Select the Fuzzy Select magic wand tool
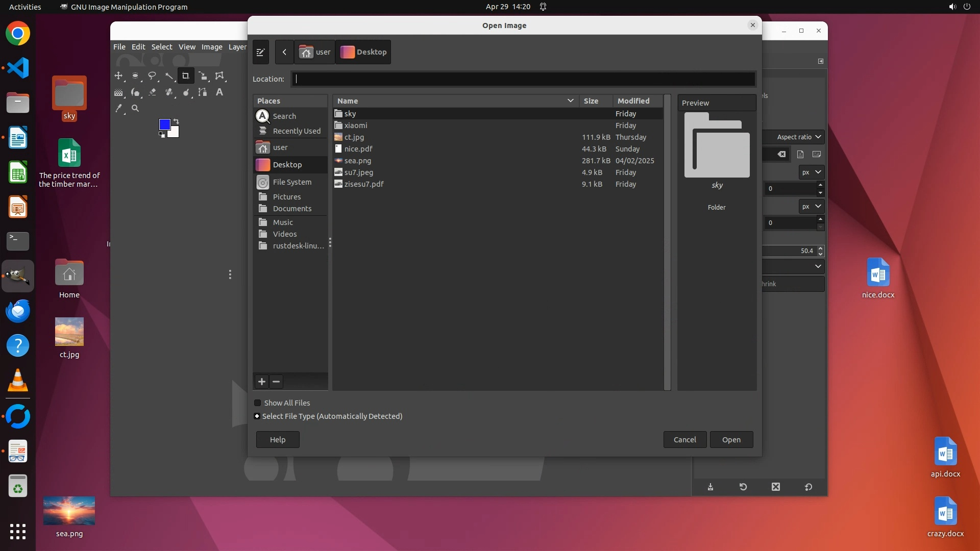980x551 pixels. [x=169, y=76]
